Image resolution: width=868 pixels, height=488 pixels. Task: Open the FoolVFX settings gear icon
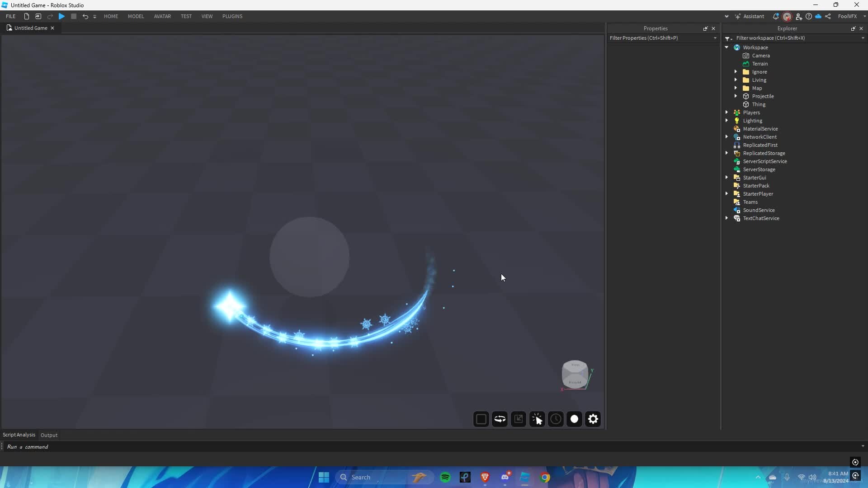coord(593,419)
